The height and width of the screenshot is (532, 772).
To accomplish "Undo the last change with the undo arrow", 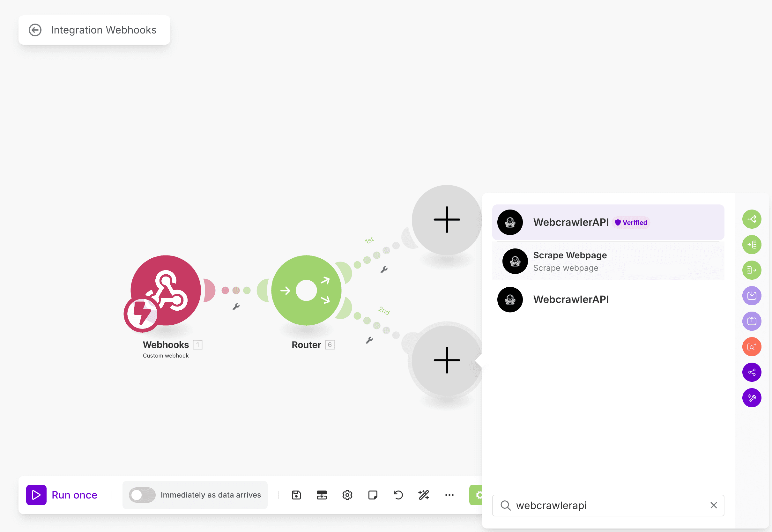I will click(x=398, y=495).
